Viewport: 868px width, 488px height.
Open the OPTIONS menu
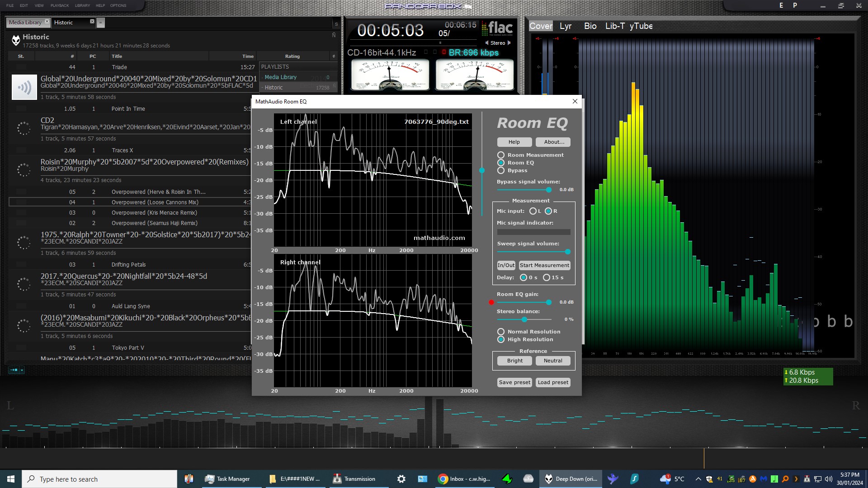click(118, 5)
